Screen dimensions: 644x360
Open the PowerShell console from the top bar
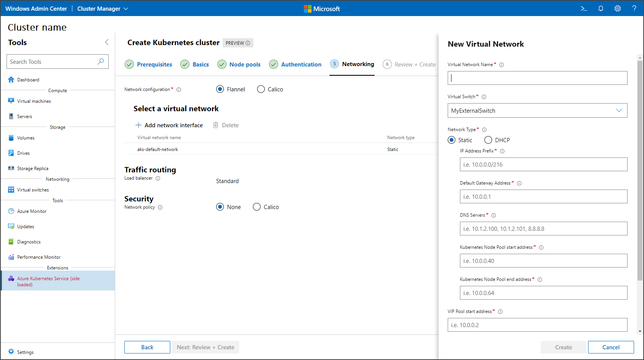tap(584, 8)
